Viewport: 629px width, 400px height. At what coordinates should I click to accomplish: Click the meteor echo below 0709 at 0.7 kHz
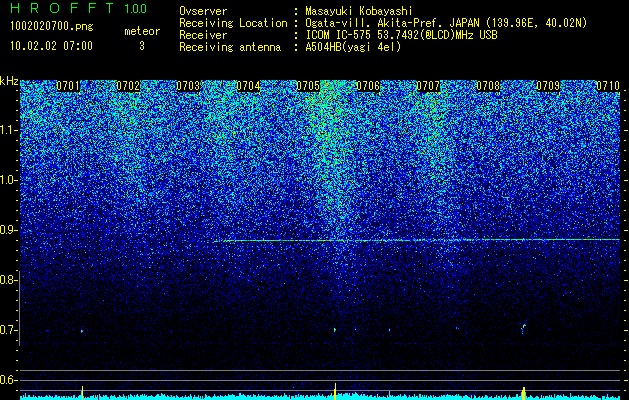523,328
